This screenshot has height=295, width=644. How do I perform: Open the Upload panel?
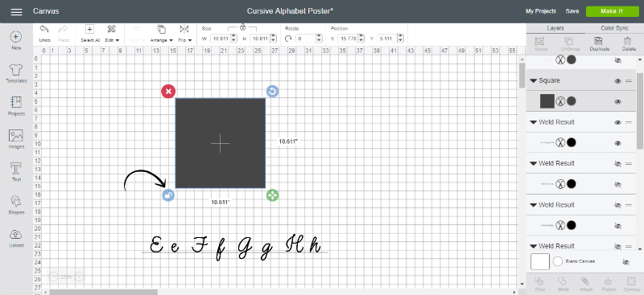(x=16, y=238)
